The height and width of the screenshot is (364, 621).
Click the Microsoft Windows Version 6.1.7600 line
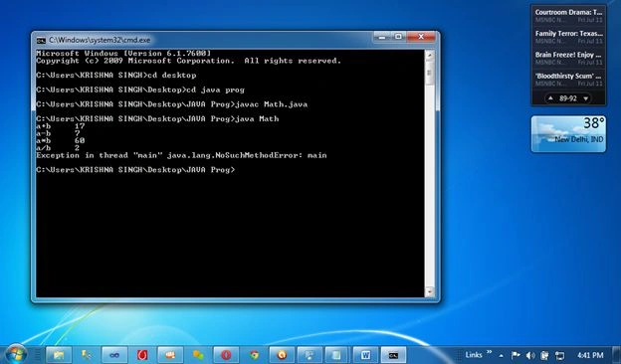click(x=123, y=53)
